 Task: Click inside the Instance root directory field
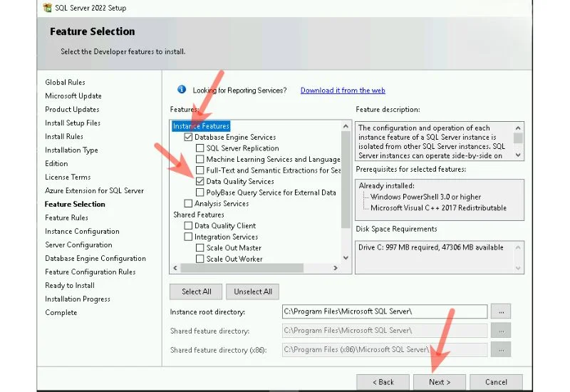385,311
